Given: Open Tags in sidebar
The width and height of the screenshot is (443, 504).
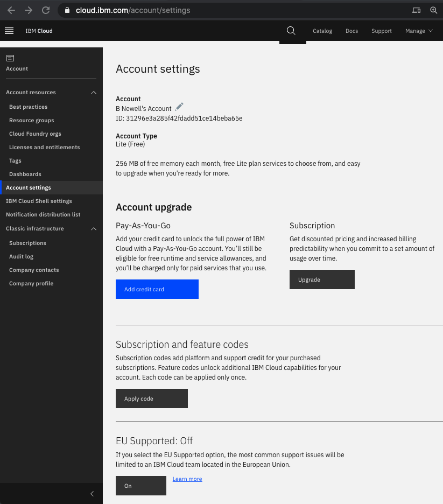Looking at the screenshot, I should (x=15, y=160).
